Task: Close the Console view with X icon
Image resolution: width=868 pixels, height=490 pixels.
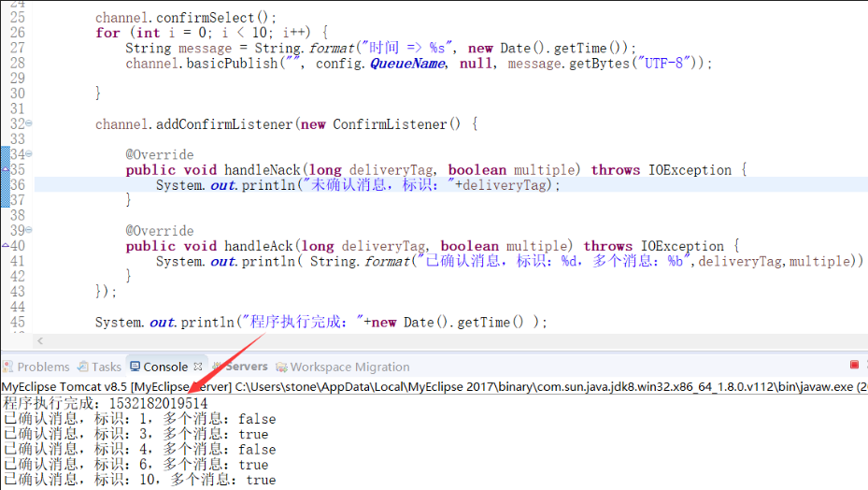Action: tap(198, 367)
